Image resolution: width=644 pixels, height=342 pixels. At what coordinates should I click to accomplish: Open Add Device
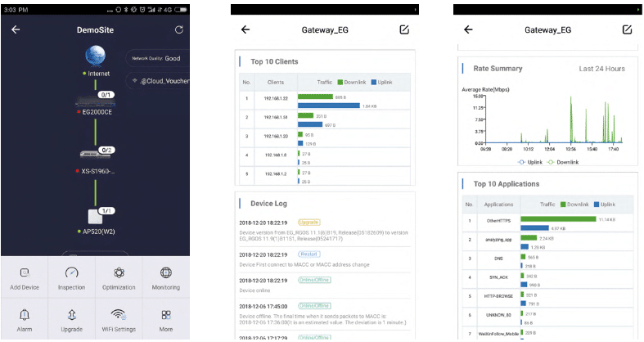[25, 279]
